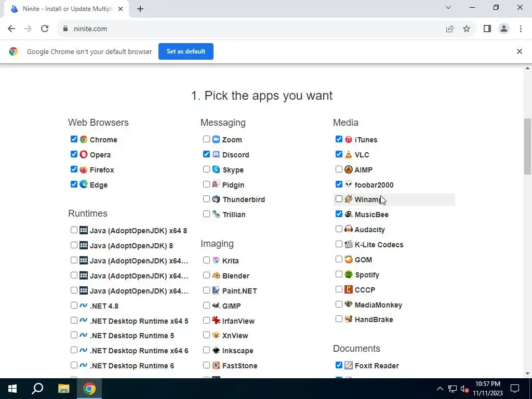This screenshot has height=399, width=532.
Task: Click the Chrome app icon in Web Browsers
Action: 84,139
